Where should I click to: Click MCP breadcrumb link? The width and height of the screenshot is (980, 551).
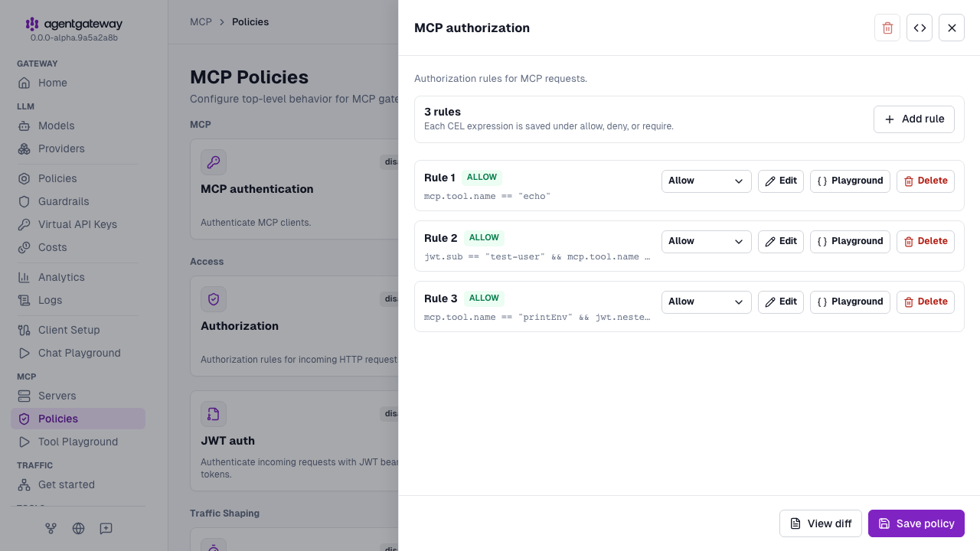[x=201, y=22]
